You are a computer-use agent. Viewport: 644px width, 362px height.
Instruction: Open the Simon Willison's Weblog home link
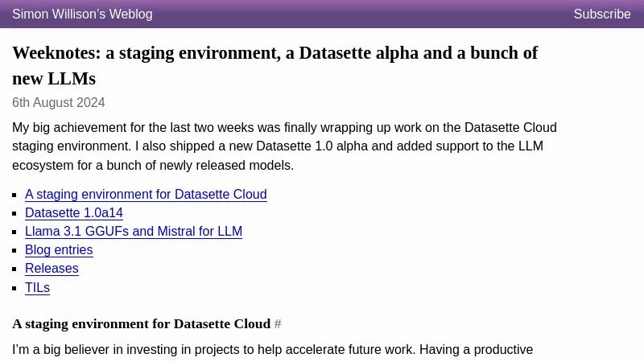pyautogui.click(x=82, y=14)
